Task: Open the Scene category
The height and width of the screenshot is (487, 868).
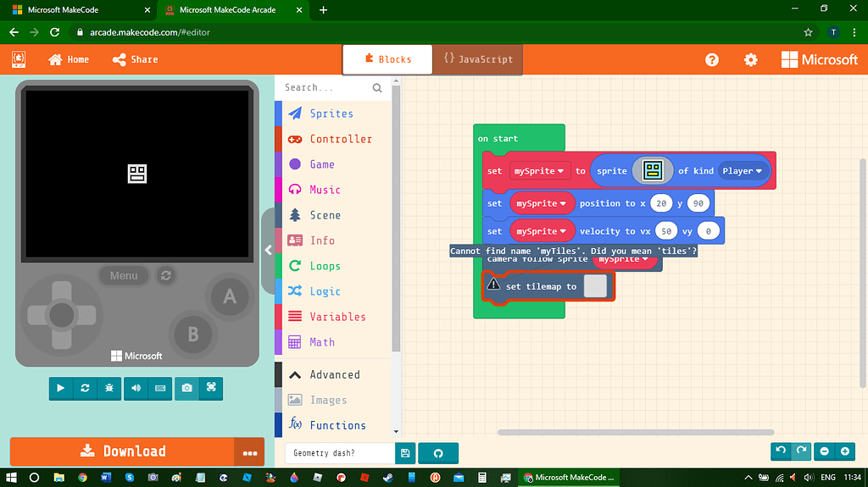Action: (x=334, y=215)
